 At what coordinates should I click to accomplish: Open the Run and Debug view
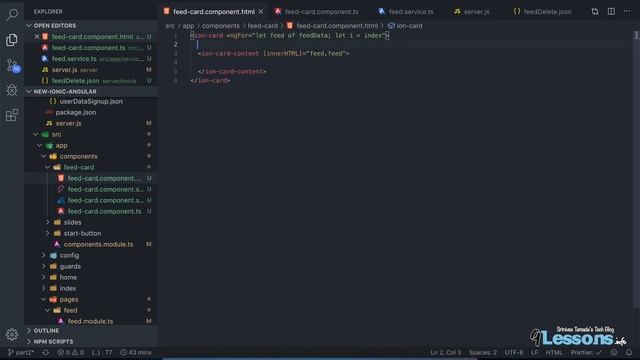[12, 90]
